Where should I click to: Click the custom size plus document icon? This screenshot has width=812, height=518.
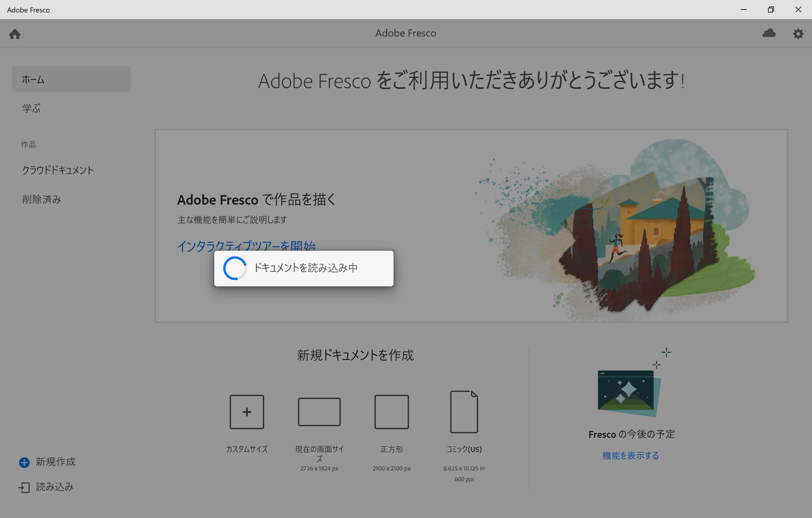click(247, 412)
